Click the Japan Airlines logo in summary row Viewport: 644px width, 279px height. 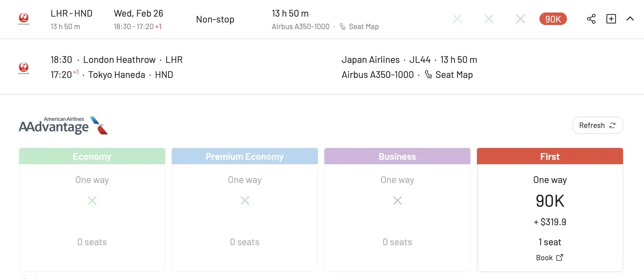click(24, 19)
